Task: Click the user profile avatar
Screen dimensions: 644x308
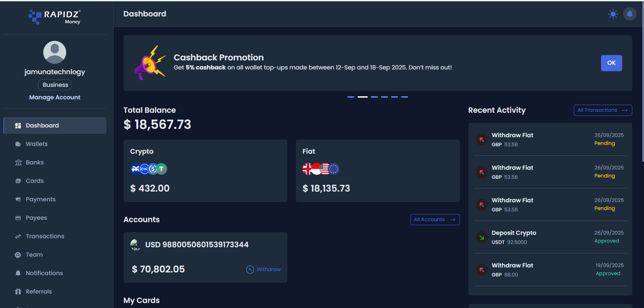Action: click(x=55, y=52)
